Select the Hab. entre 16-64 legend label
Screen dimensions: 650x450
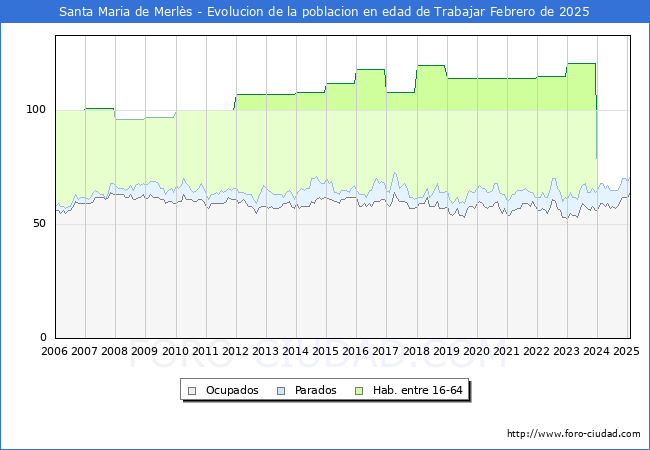(x=417, y=390)
